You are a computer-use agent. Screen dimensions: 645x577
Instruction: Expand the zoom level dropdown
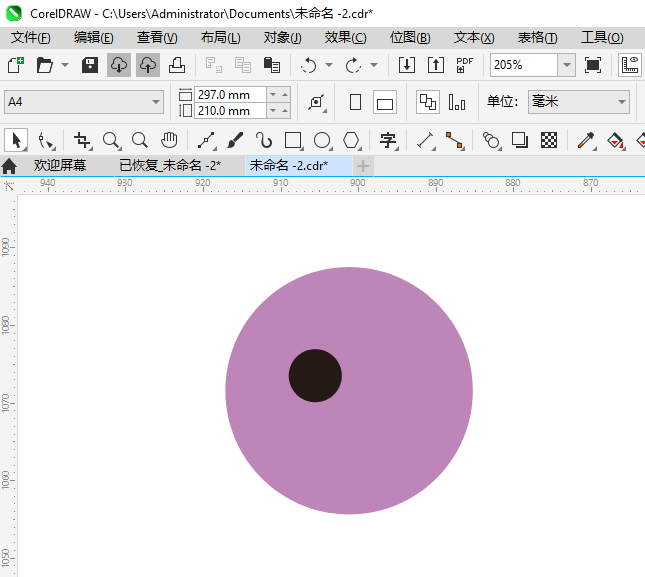(x=566, y=65)
